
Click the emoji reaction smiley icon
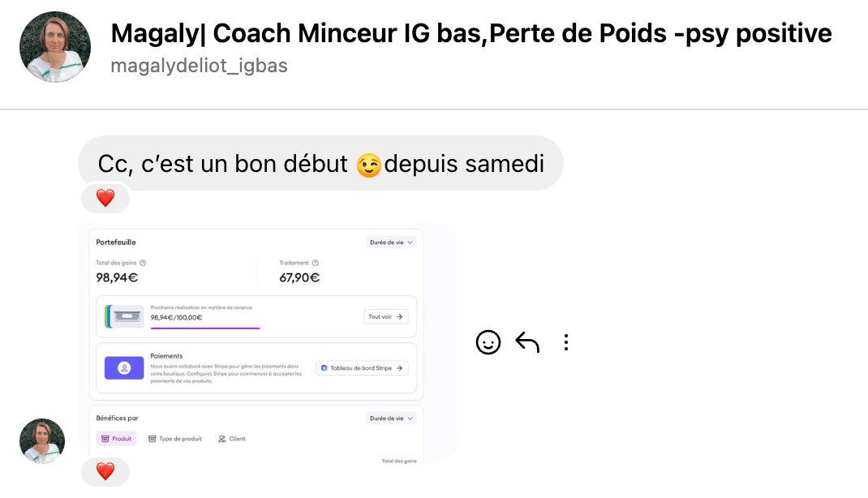(x=488, y=343)
